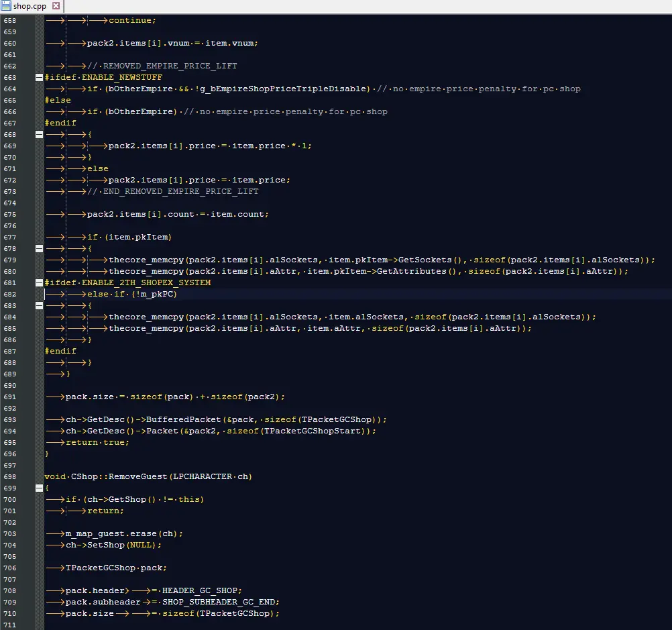Click 'pack2.items[i].count = item.count;' line
Viewport: 672px width, 630px height.
pos(178,215)
